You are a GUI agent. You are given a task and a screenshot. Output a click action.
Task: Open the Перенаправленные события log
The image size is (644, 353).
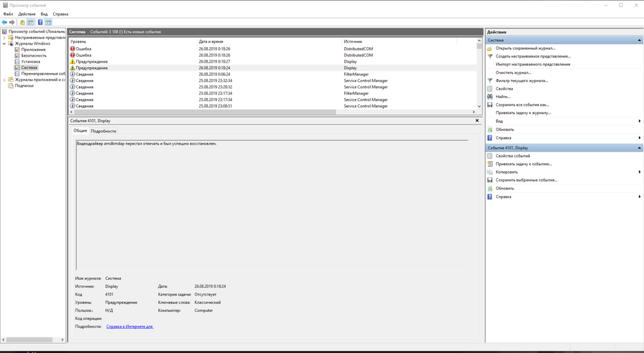(x=43, y=74)
